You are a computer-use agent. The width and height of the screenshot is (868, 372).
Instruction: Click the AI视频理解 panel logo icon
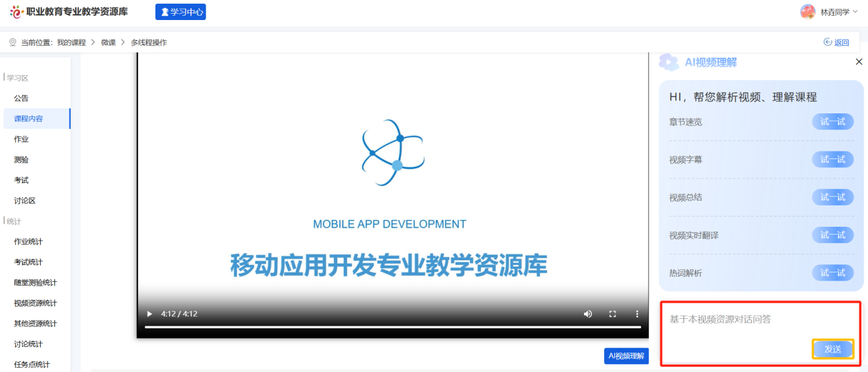669,62
